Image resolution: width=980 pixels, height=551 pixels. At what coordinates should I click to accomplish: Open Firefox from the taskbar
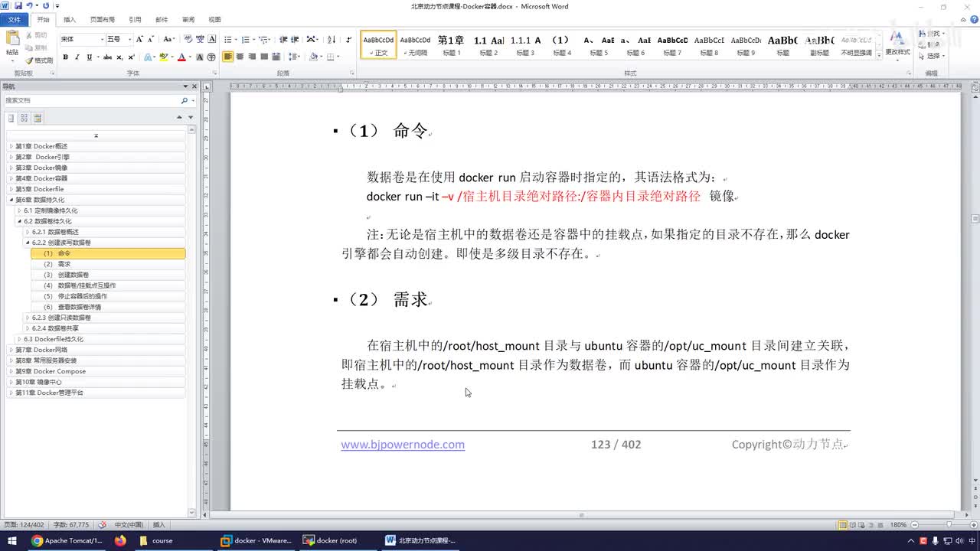(119, 540)
